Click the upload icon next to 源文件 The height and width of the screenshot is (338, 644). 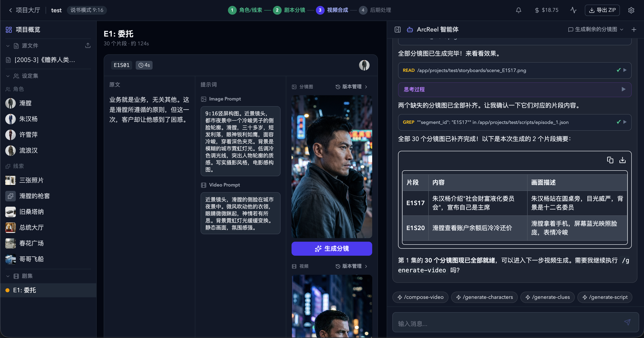click(x=88, y=46)
